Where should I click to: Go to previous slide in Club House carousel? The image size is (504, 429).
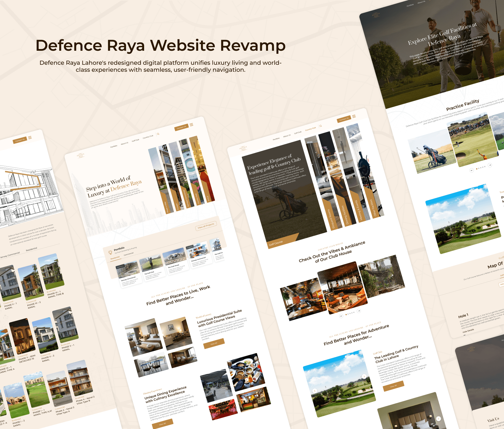(341, 316)
